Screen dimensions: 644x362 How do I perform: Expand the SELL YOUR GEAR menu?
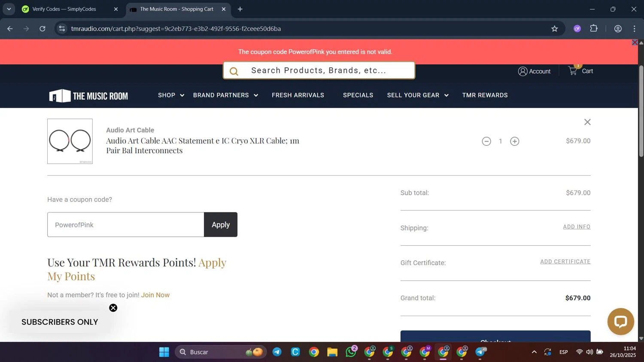tap(418, 95)
